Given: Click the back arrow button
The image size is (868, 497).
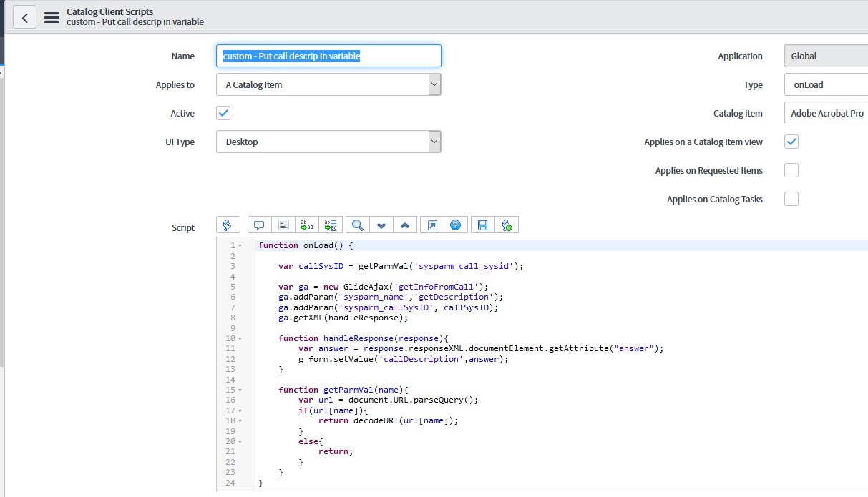Looking at the screenshot, I should (25, 17).
